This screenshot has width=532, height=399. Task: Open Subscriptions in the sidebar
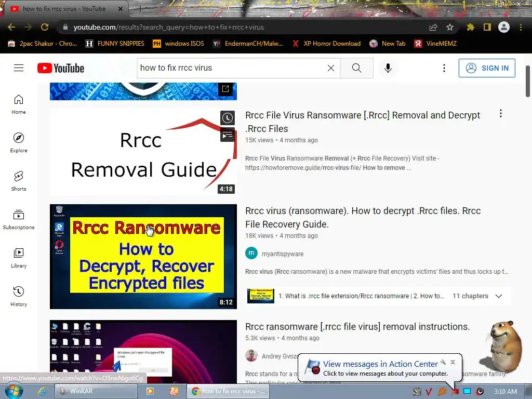point(19,220)
